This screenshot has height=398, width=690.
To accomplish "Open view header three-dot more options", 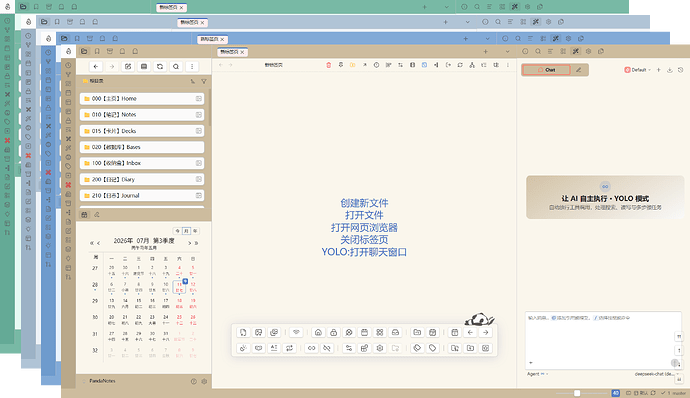I will tap(508, 65).
